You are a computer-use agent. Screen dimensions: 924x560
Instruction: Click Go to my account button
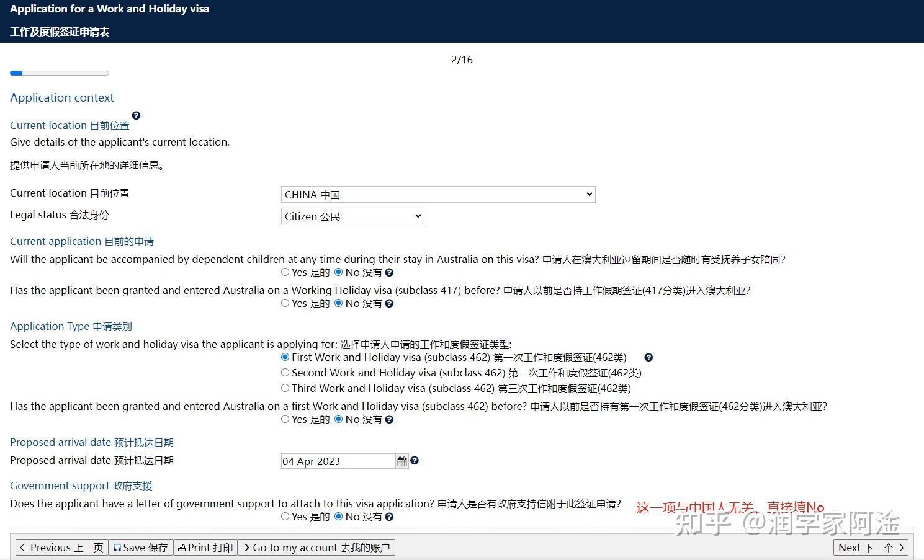(x=316, y=548)
